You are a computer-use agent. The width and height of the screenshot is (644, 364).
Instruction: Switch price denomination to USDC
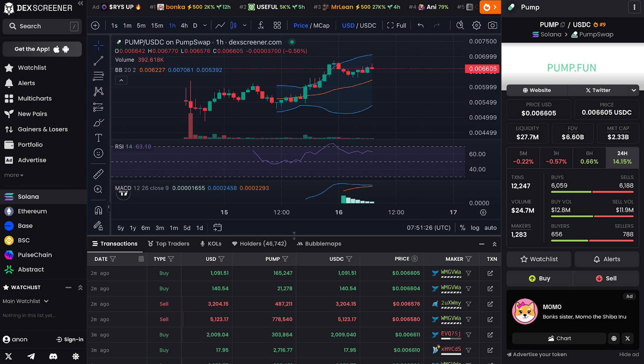click(368, 25)
